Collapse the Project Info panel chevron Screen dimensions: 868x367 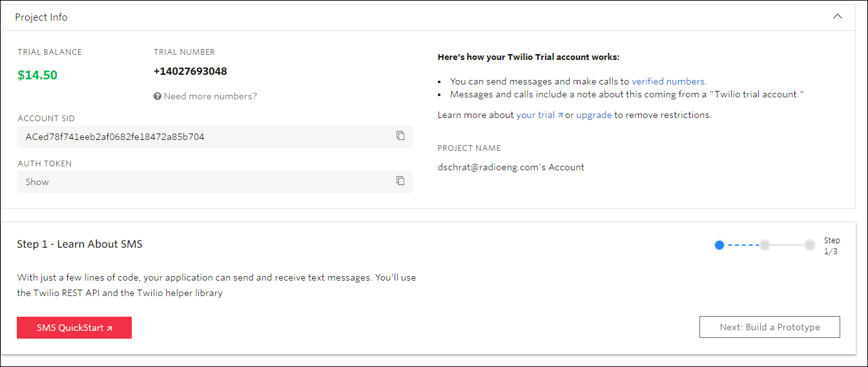tap(838, 17)
